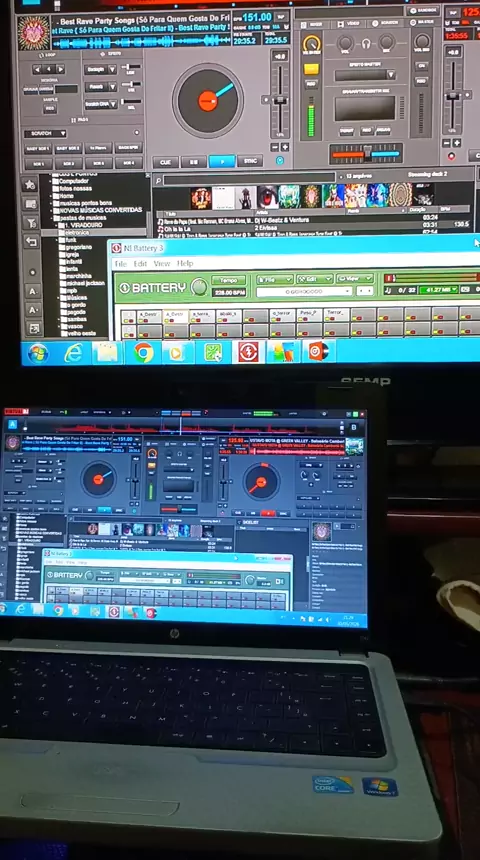Click the NI Battery 3 title icon on monitor

(x=116, y=248)
